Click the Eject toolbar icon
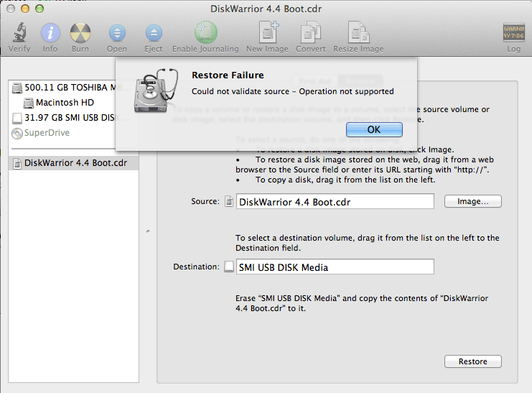The image size is (532, 393). tap(154, 33)
